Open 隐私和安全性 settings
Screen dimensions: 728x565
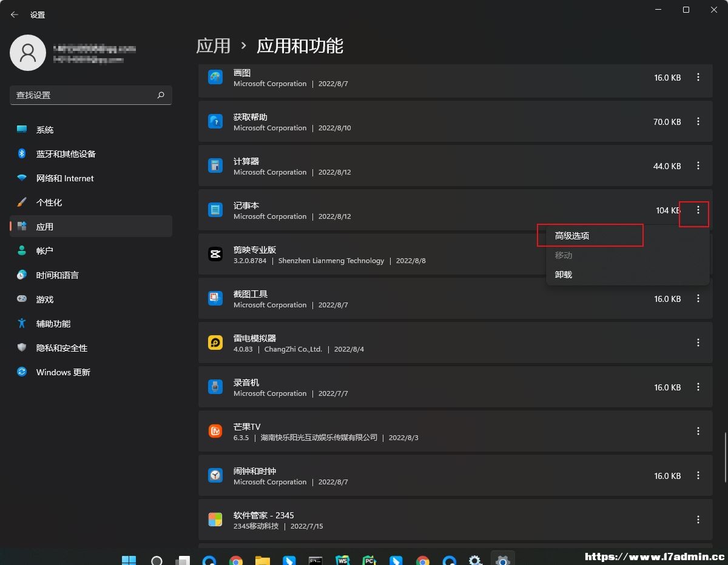pos(91,348)
